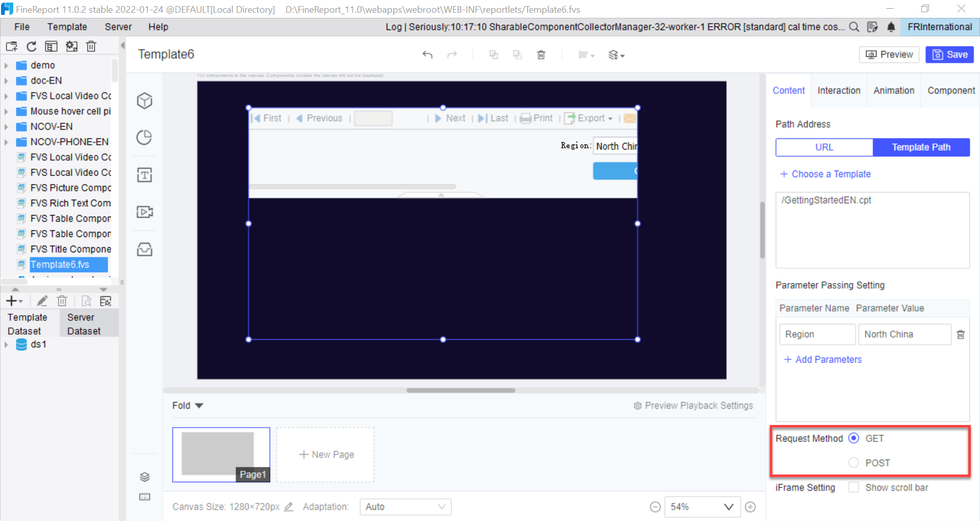Select the POST request method

(853, 463)
